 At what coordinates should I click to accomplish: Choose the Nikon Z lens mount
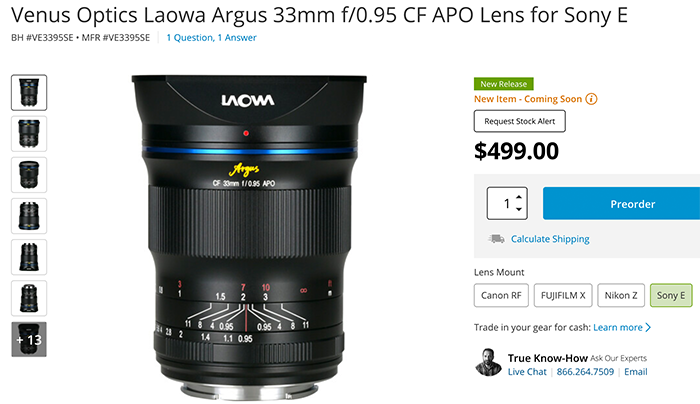[621, 295]
